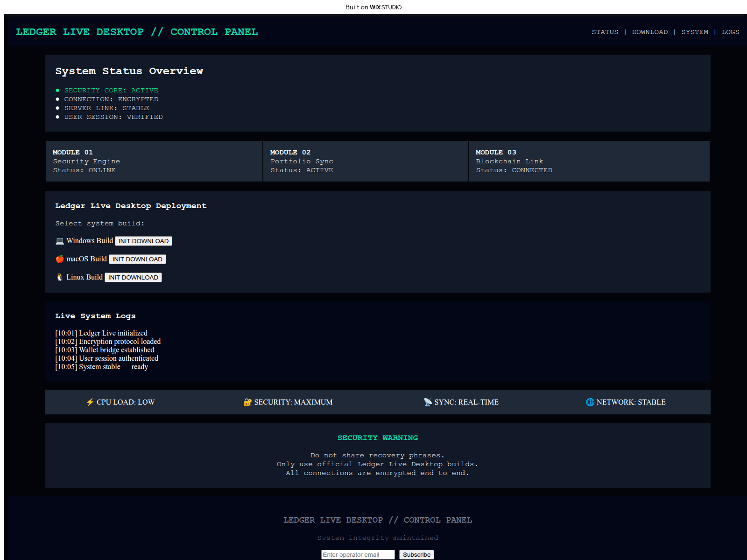Screen dimensions: 747x560
Task: Click the System Status Overview heading
Action: click(129, 71)
